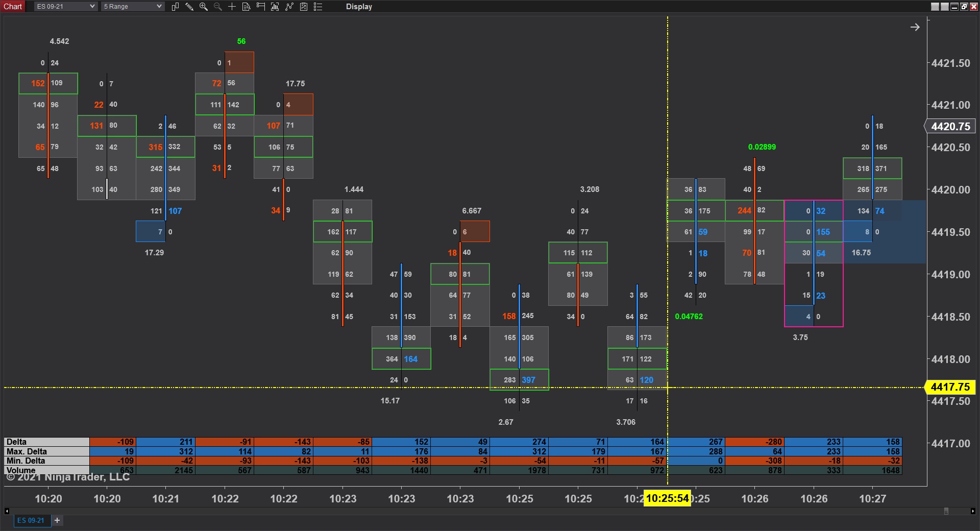Click the Min. Delta row label
980x531 pixels.
coord(46,461)
